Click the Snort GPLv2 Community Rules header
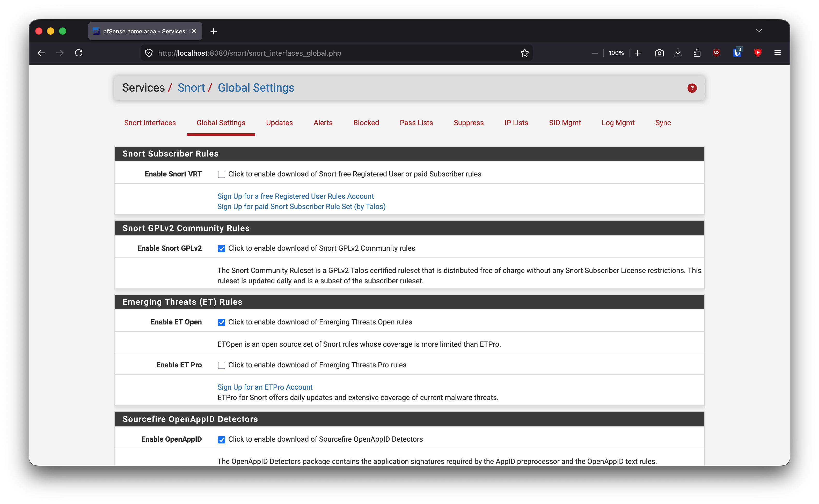 coord(409,228)
